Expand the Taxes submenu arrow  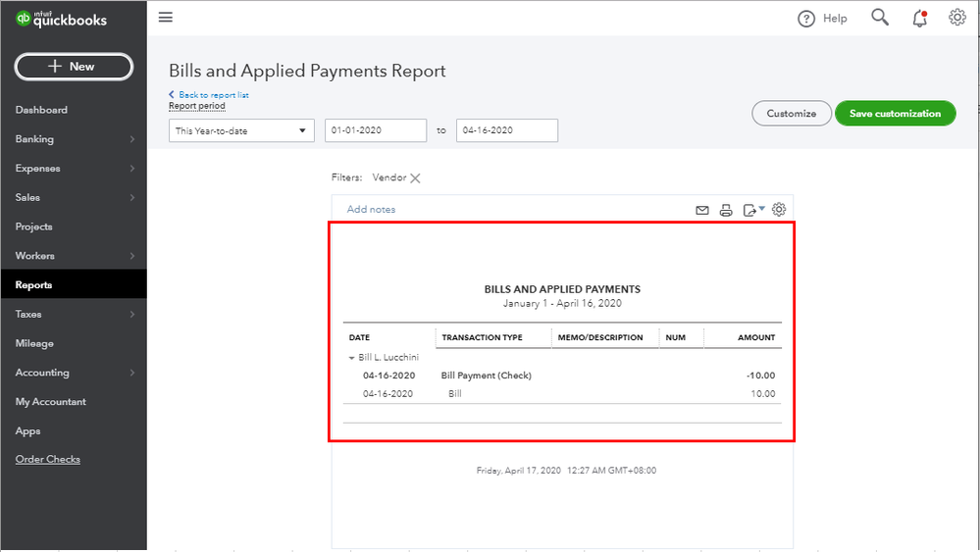131,314
